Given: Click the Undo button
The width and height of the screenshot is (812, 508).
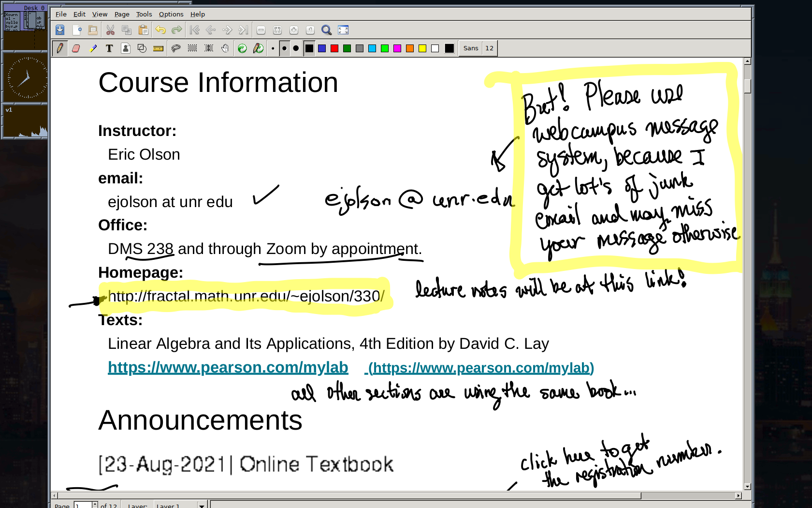Looking at the screenshot, I should coord(160,30).
